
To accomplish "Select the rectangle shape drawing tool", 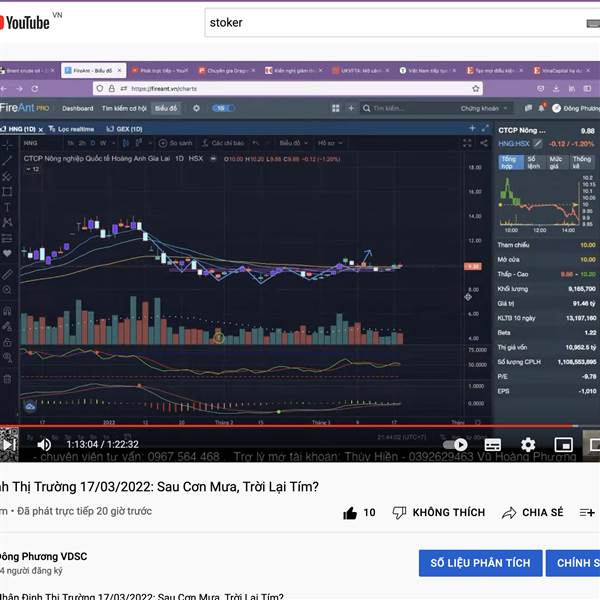I will point(7,192).
